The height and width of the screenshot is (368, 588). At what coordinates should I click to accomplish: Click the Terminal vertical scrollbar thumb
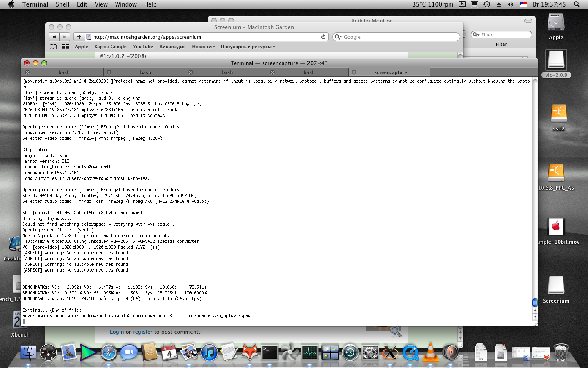(535, 303)
